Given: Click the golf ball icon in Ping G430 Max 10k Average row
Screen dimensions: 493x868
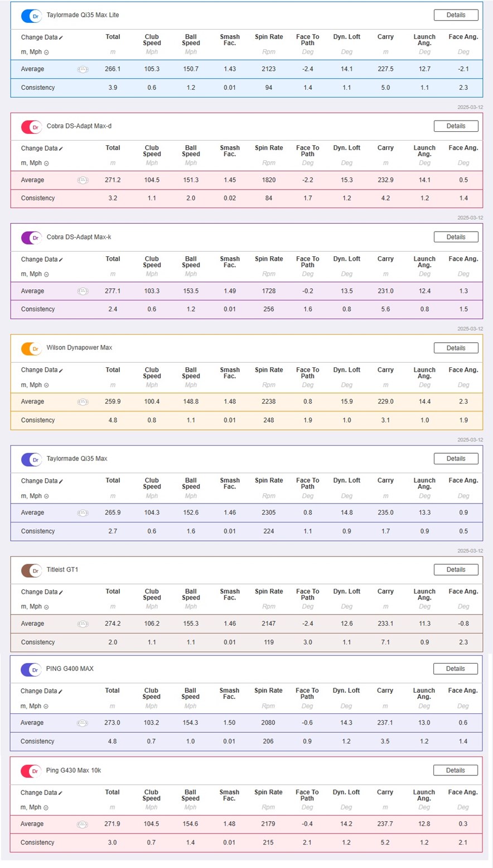Looking at the screenshot, I should [x=82, y=824].
